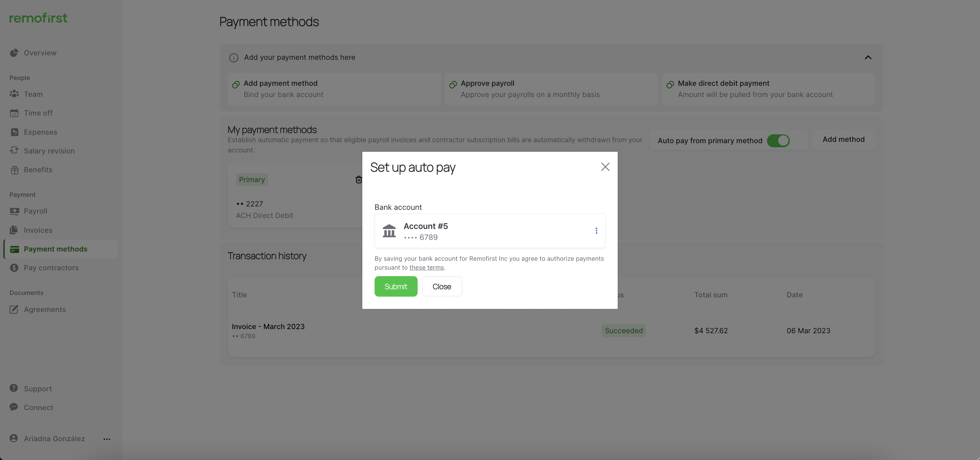Click the Add method button

coord(843,139)
